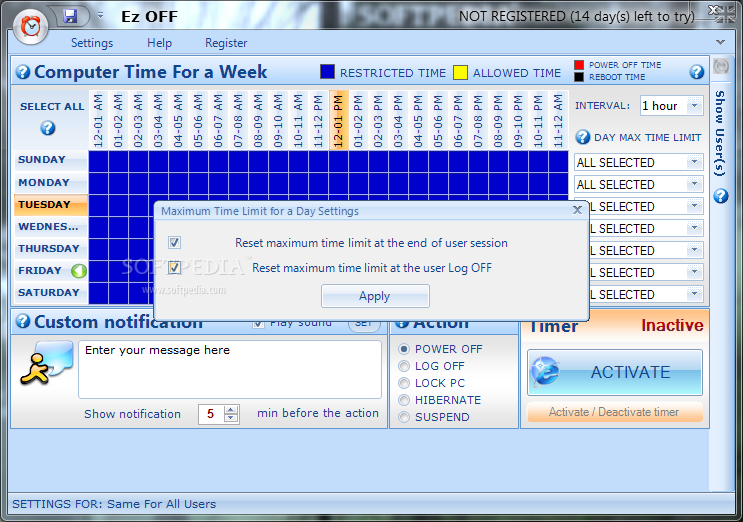The height and width of the screenshot is (522, 743).
Task: Open the quick access toolbar arrow
Action: [100, 16]
